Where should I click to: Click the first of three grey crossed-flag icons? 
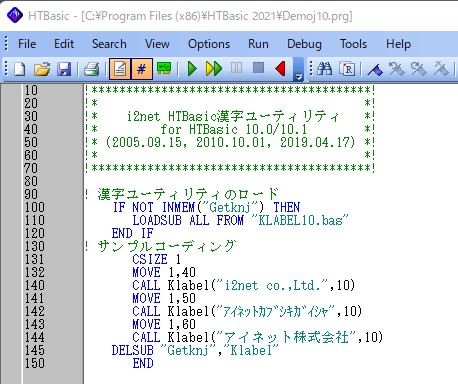pos(397,69)
